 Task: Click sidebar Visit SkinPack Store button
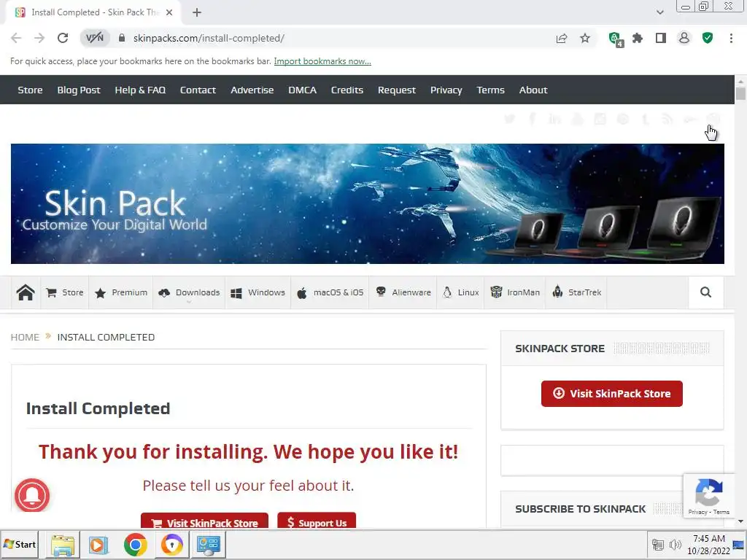coord(612,393)
